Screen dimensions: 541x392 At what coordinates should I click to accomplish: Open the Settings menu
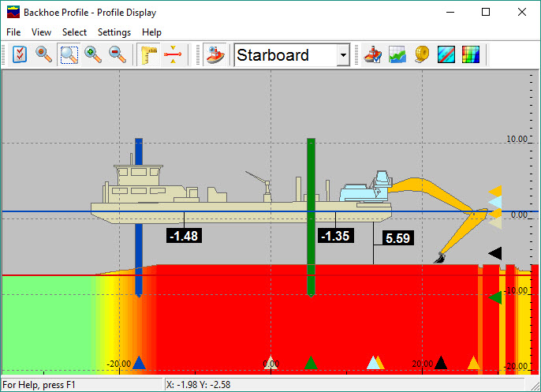click(x=114, y=32)
